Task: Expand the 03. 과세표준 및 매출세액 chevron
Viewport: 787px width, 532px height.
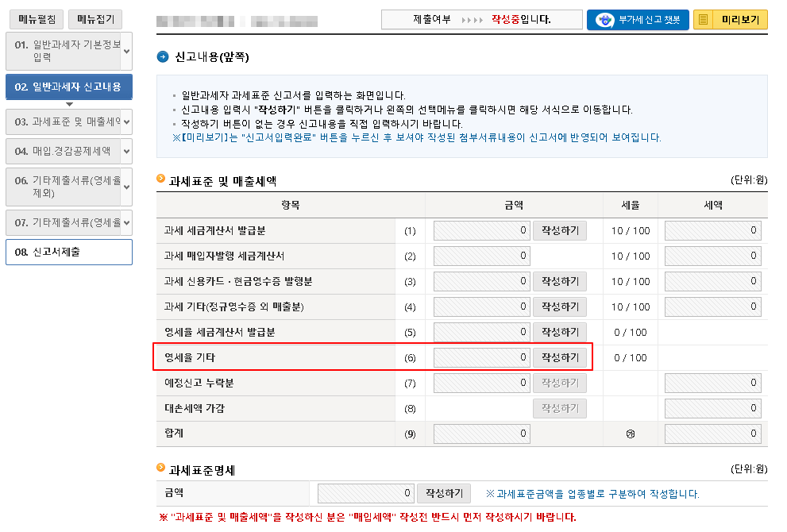Action: 126,122
